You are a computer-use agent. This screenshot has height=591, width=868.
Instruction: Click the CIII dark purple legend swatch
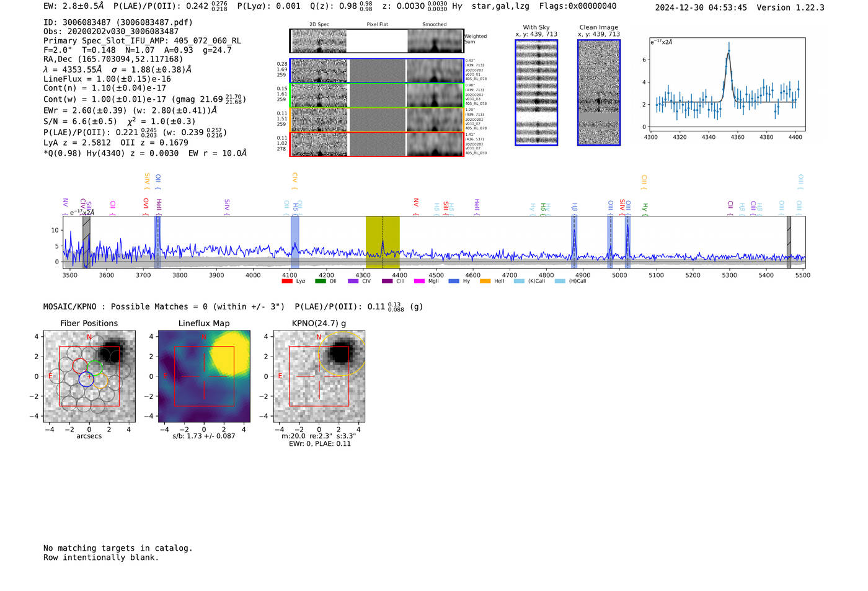(387, 282)
